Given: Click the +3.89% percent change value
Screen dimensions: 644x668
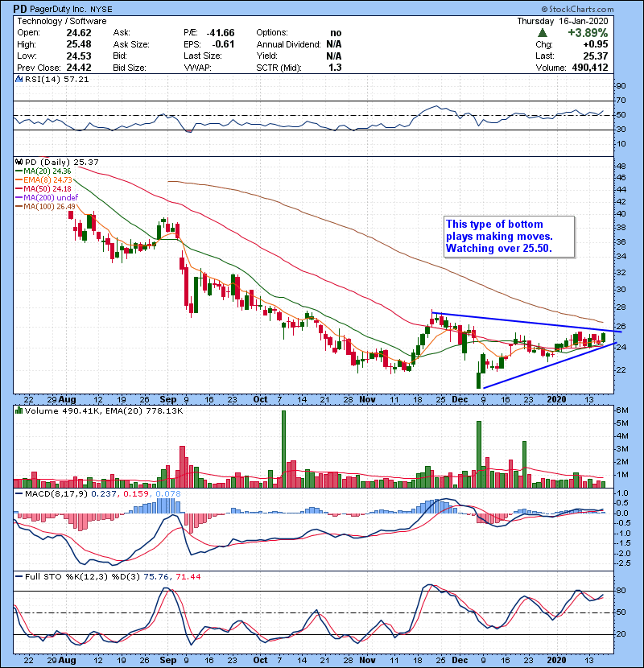Looking at the screenshot, I should pos(588,32).
